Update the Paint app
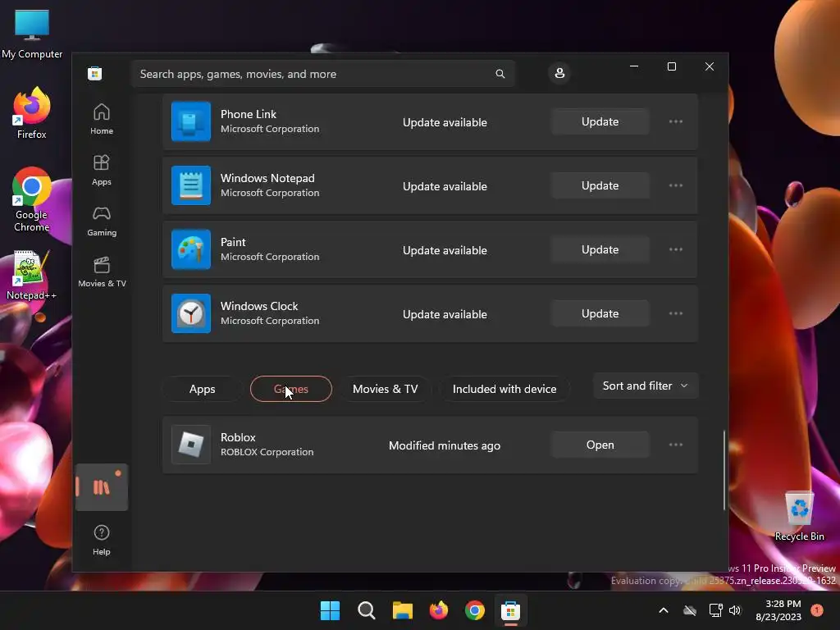 [600, 249]
